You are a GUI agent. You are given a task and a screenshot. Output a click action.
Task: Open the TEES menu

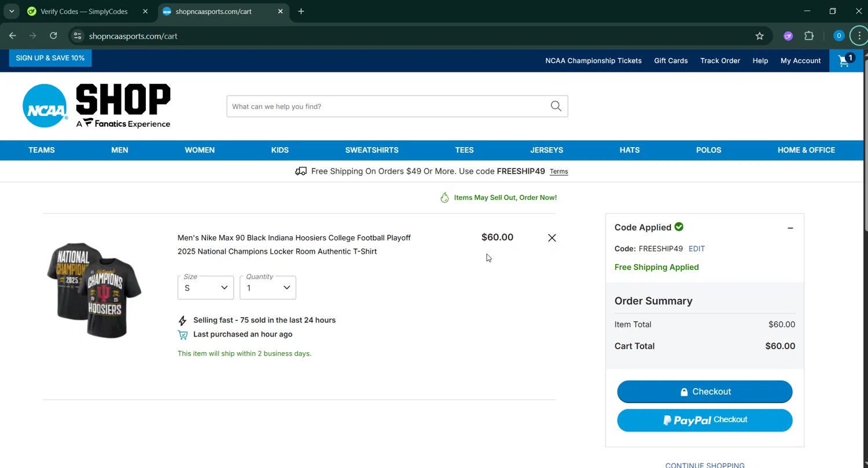[465, 150]
